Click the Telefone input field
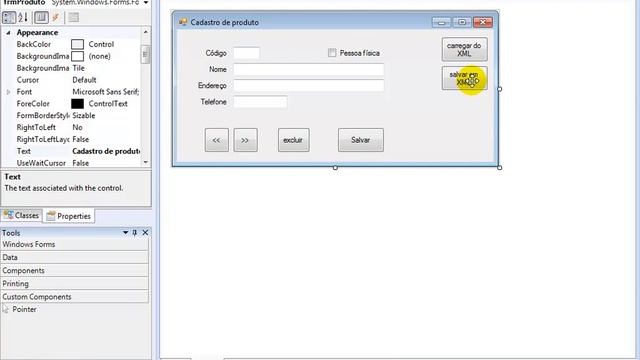Viewport: 640px width, 360px height. click(x=260, y=102)
